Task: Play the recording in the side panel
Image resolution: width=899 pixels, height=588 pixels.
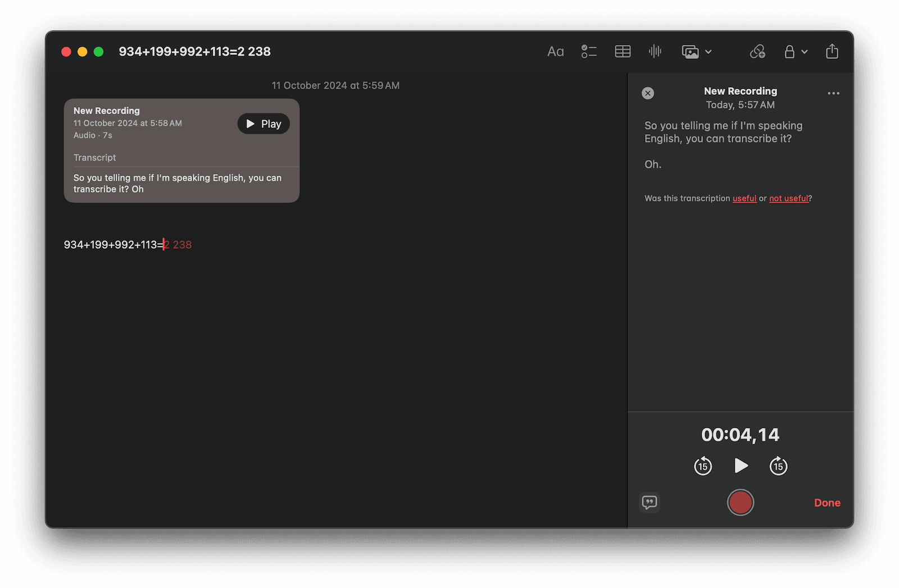Action: (741, 466)
